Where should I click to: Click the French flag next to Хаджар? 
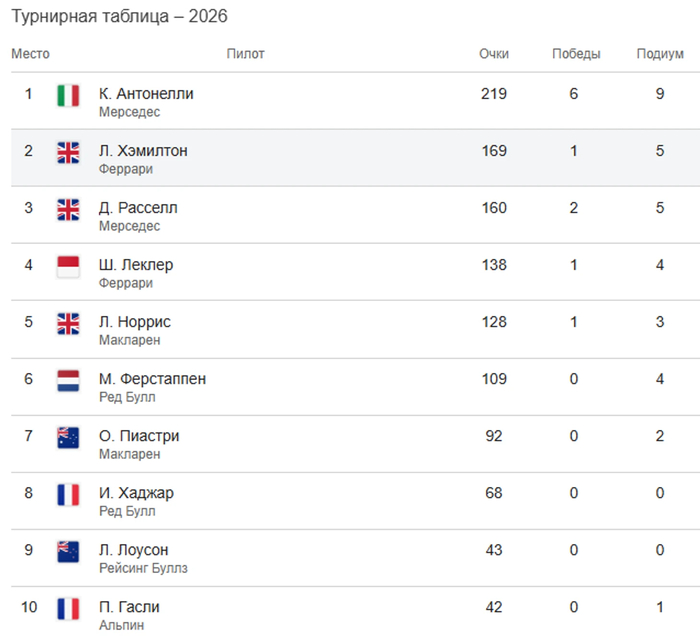68,495
